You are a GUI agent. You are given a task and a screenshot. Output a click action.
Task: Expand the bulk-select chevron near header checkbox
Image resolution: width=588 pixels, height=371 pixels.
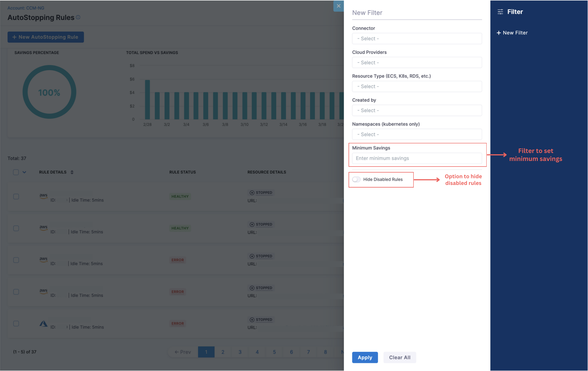click(x=24, y=172)
